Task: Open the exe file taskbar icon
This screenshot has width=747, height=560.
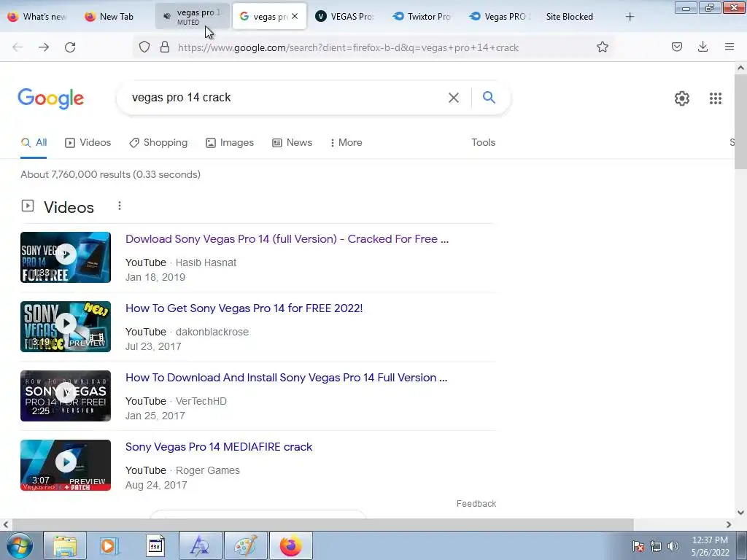Action: click(155, 545)
